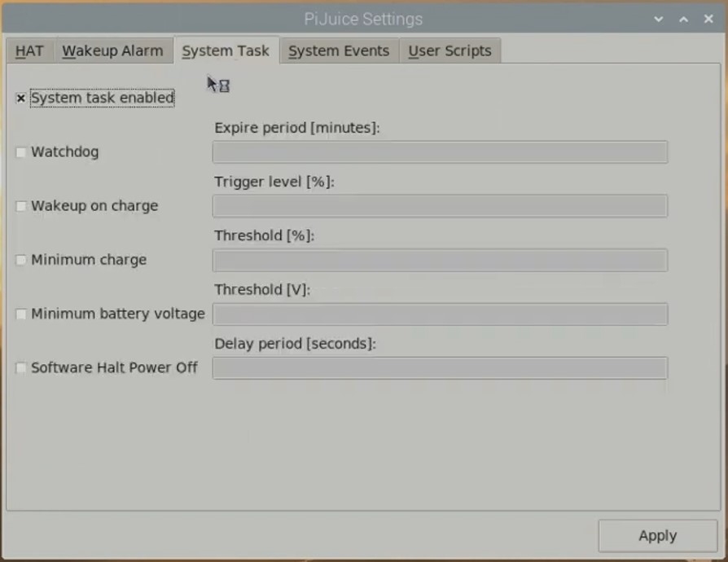Select the System Task tab
Screen dimensions: 728x562
coord(226,50)
